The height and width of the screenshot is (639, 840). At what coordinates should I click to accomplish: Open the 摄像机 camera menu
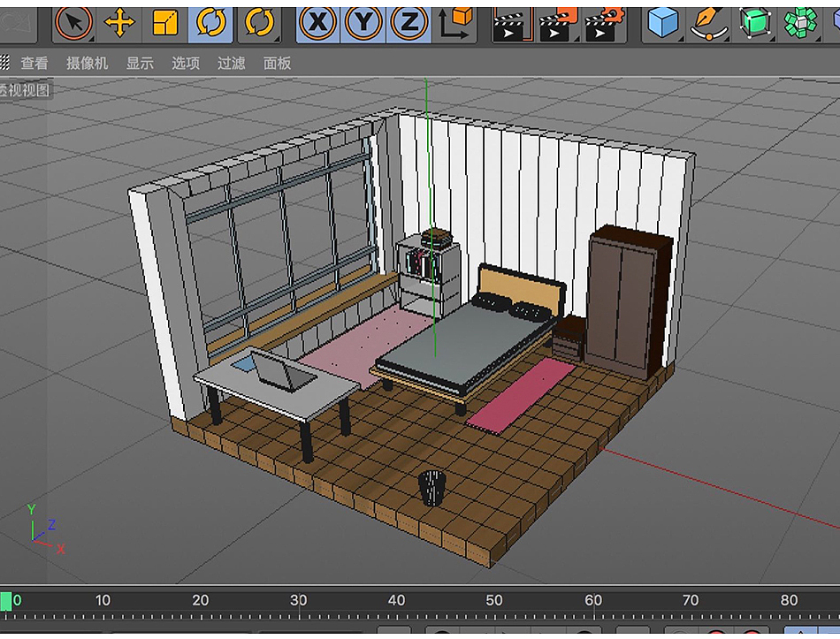[87, 64]
